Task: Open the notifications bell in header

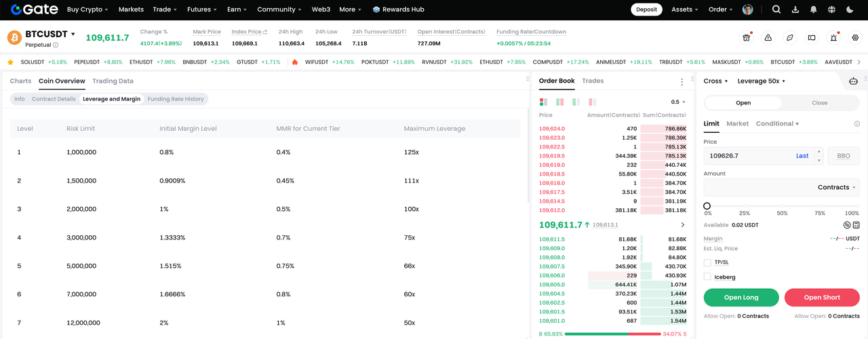Action: click(x=813, y=9)
